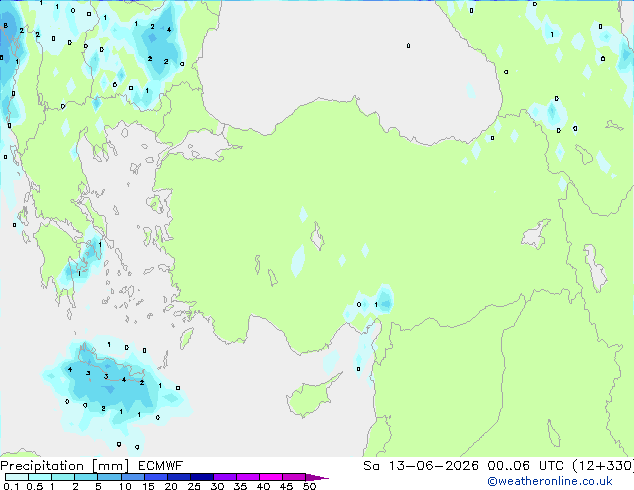Click the "50" legend value
Screen dimensions: 634x490
(309, 486)
